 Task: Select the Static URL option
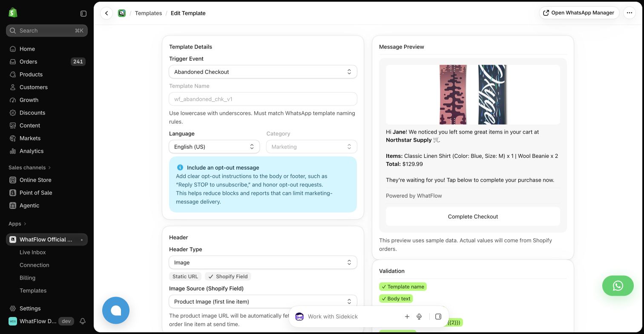[x=185, y=277]
